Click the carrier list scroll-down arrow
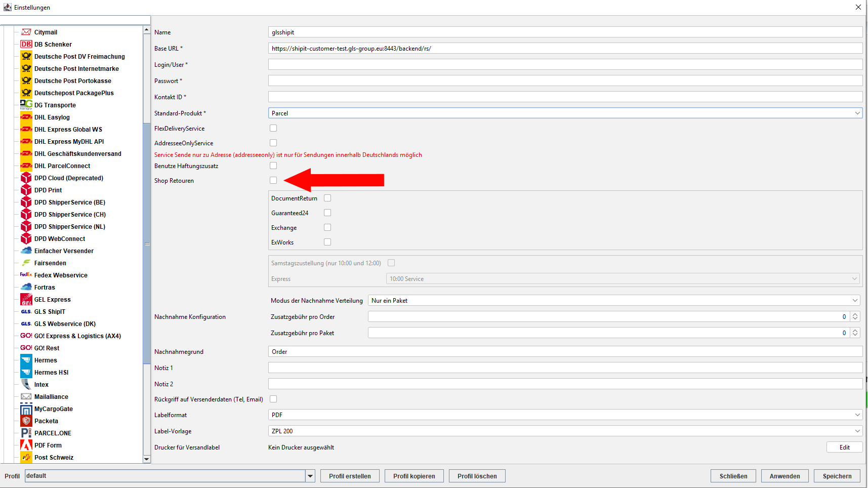The width and height of the screenshot is (868, 488). [x=147, y=459]
